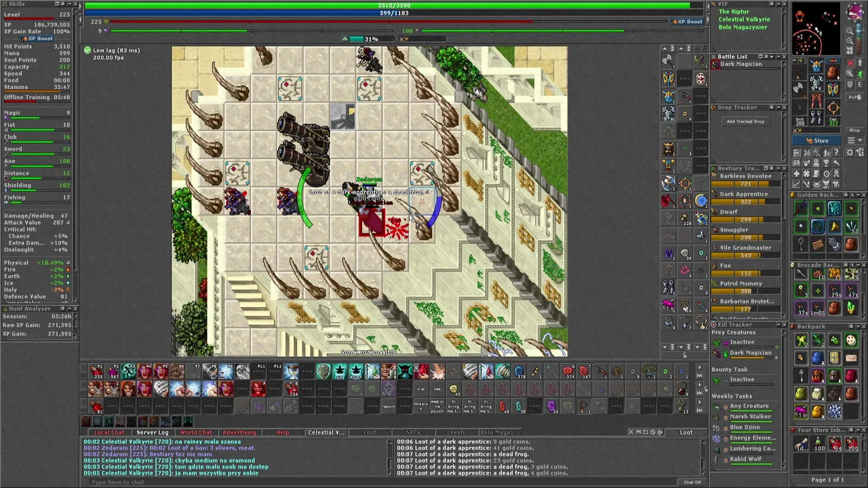Screen dimensions: 868x488
Task: Click the top XP Boost button
Action: (686, 22)
